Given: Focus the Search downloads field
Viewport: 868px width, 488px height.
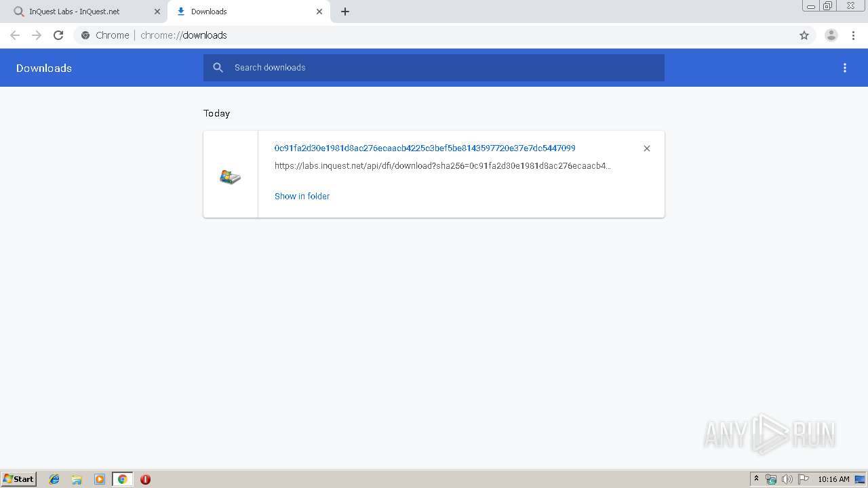Looking at the screenshot, I should (x=434, y=68).
